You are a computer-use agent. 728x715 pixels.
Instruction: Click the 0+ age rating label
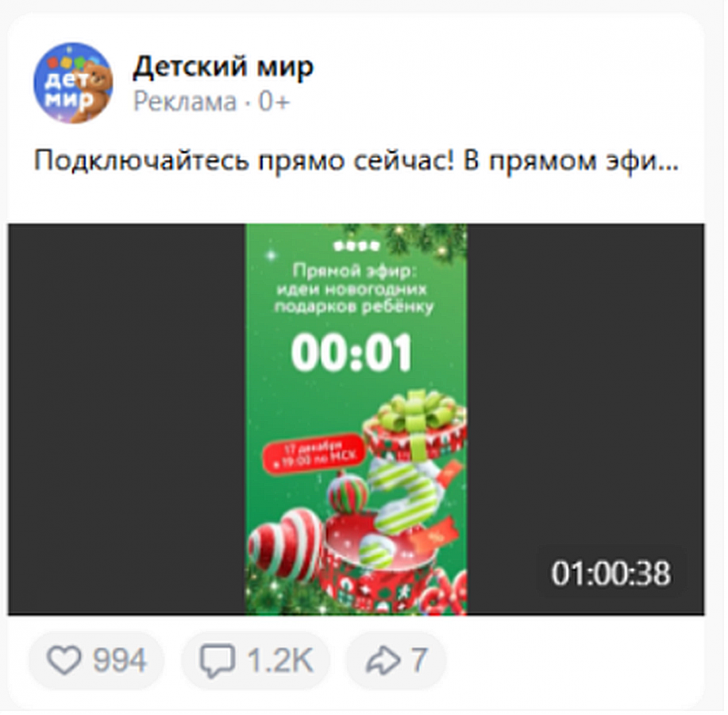coord(275,102)
